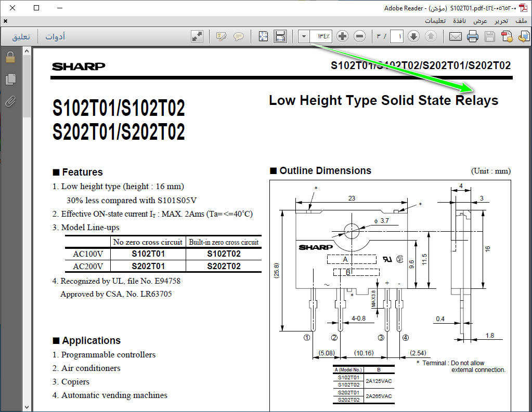Click the create PDF online icon

pyautogui.click(x=507, y=36)
